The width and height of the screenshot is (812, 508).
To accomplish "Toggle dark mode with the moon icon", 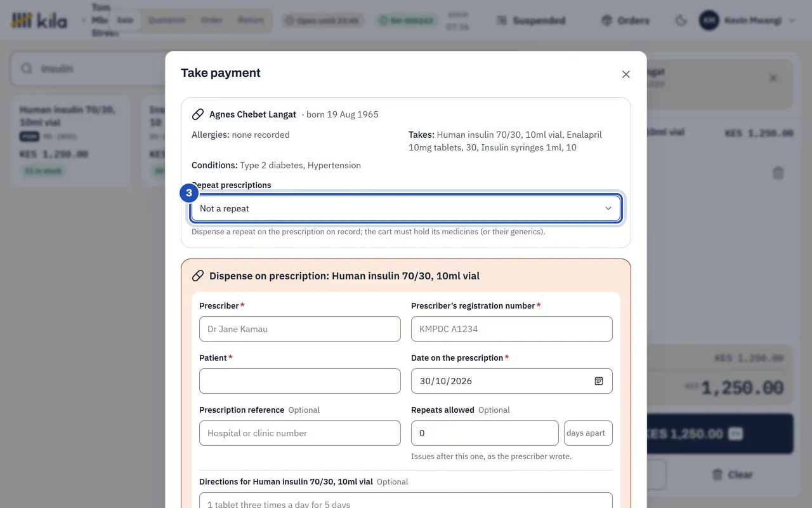I will (681, 20).
